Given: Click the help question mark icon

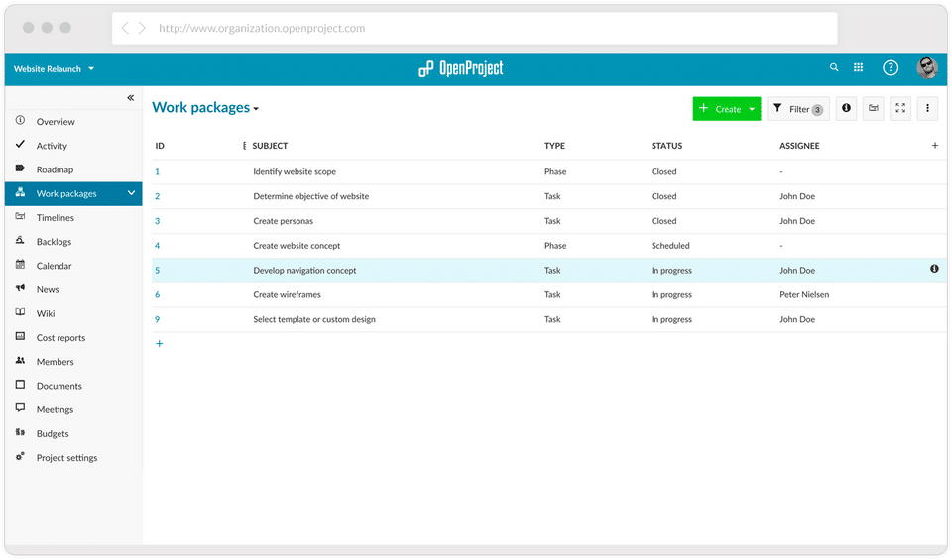Looking at the screenshot, I should click(x=891, y=68).
